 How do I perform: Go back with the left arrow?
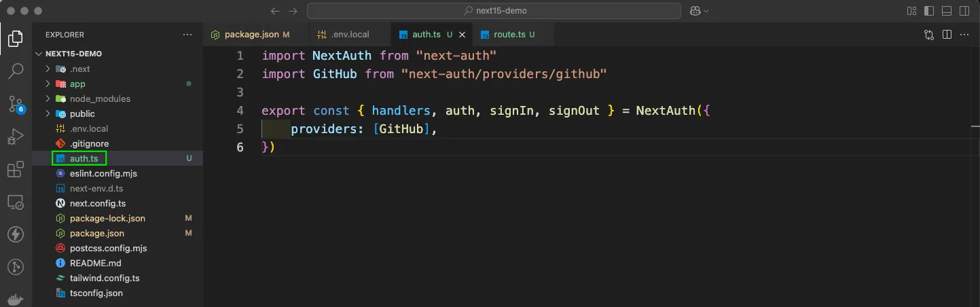tap(275, 11)
